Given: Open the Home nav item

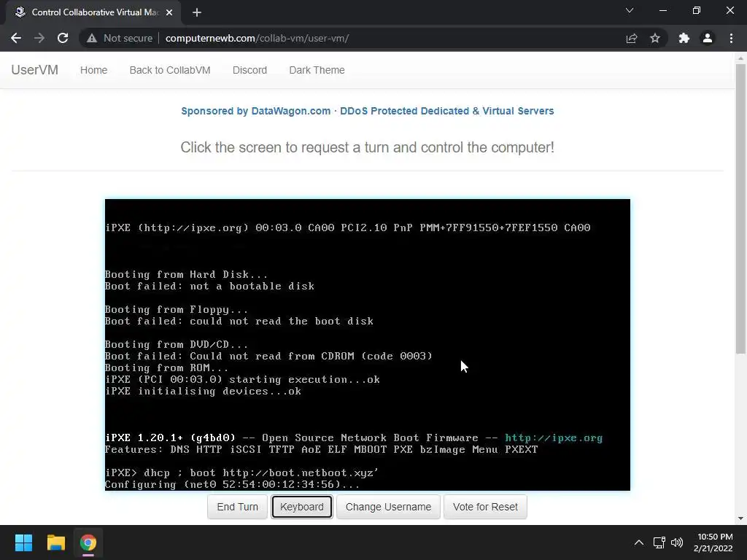Looking at the screenshot, I should pyautogui.click(x=94, y=70).
